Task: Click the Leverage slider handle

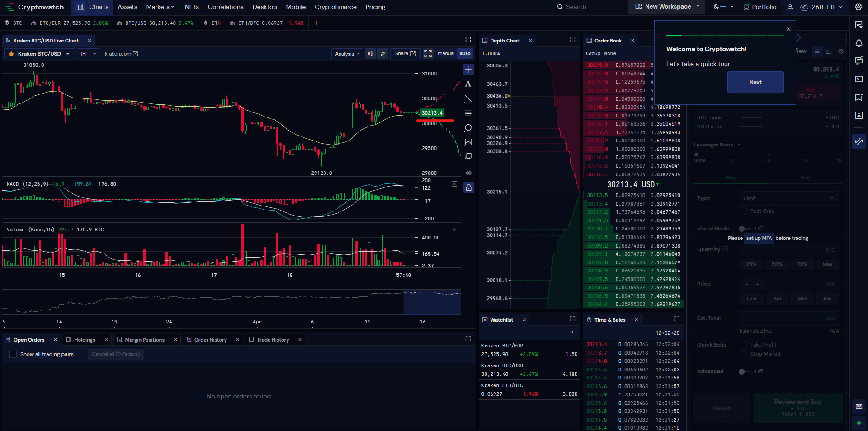Action: pyautogui.click(x=696, y=155)
